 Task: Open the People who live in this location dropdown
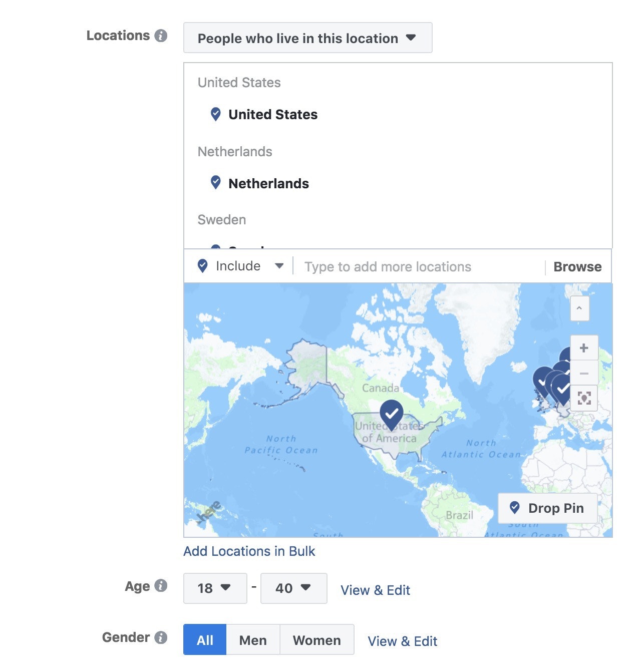click(306, 38)
